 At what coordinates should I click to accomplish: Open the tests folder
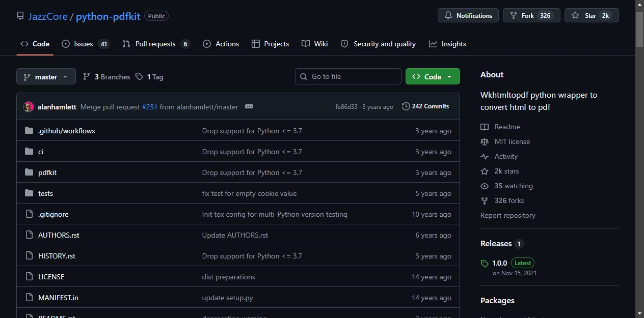pyautogui.click(x=45, y=193)
